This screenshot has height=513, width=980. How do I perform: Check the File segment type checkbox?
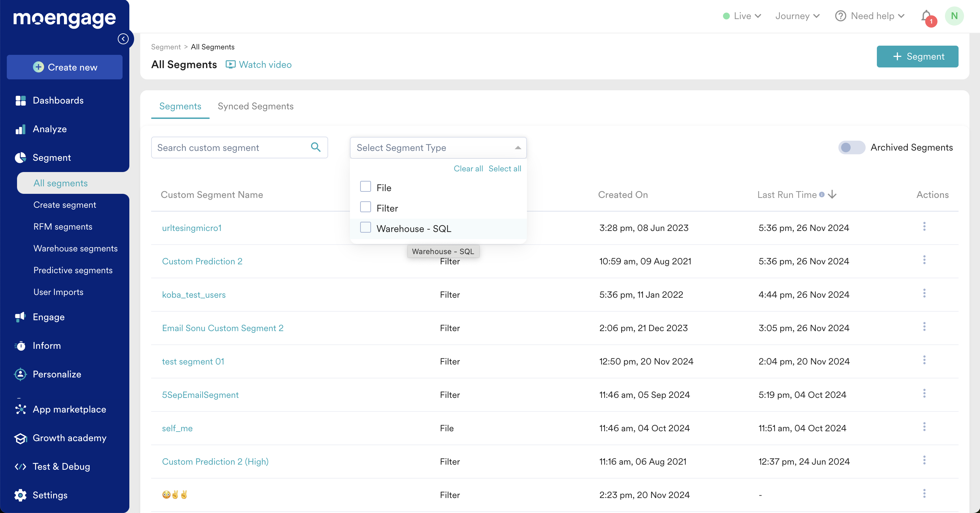click(365, 186)
